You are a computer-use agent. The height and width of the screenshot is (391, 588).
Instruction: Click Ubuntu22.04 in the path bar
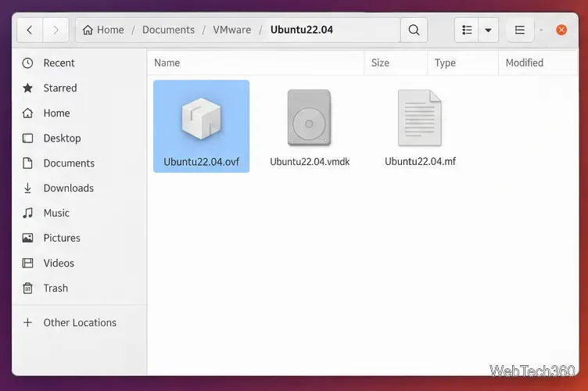302,30
